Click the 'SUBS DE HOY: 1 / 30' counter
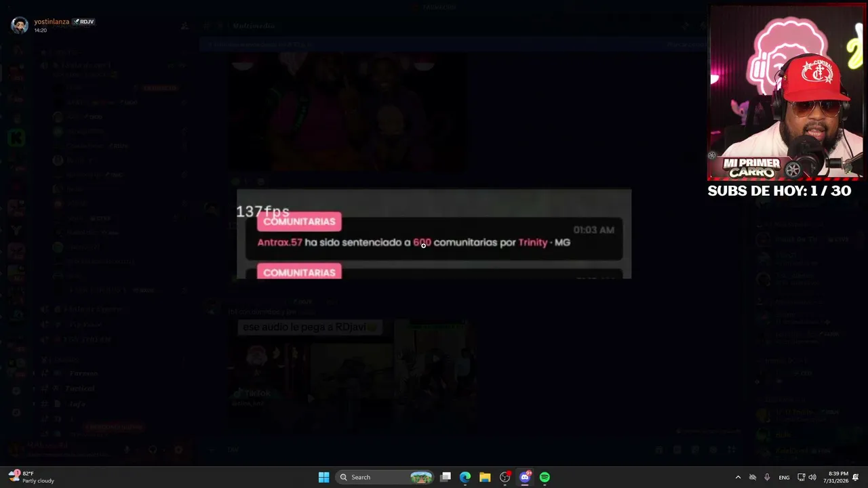 tap(779, 190)
